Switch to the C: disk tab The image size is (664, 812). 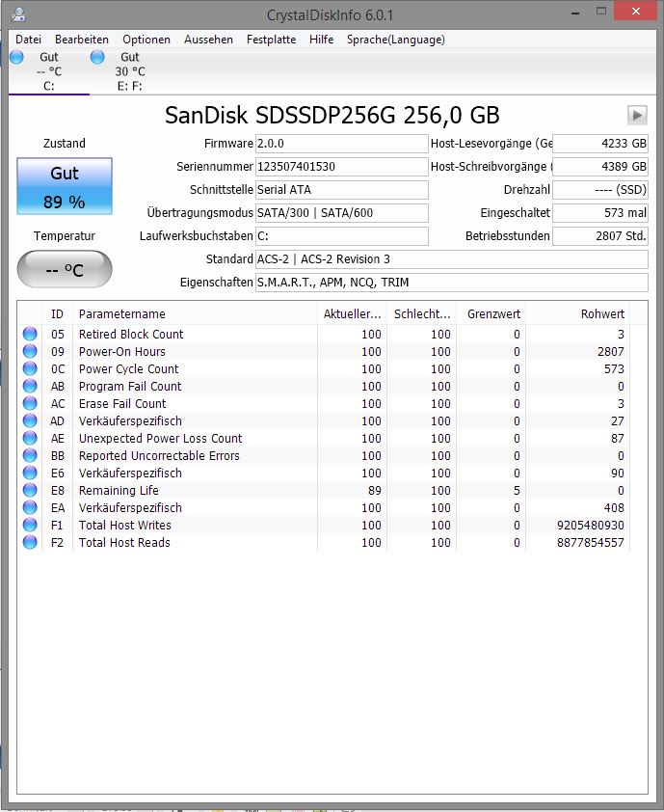pyautogui.click(x=48, y=71)
